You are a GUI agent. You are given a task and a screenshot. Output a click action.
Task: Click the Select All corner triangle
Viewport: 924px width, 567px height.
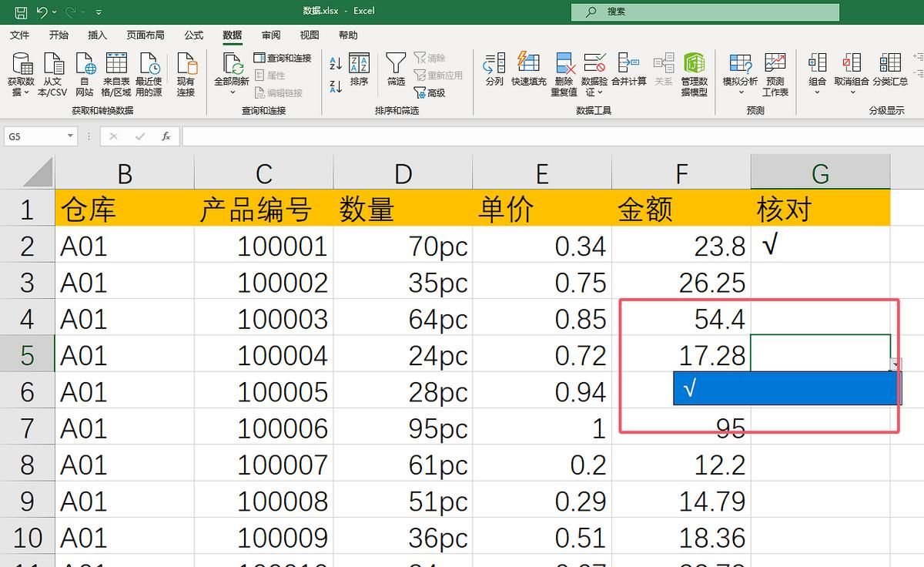pos(38,172)
